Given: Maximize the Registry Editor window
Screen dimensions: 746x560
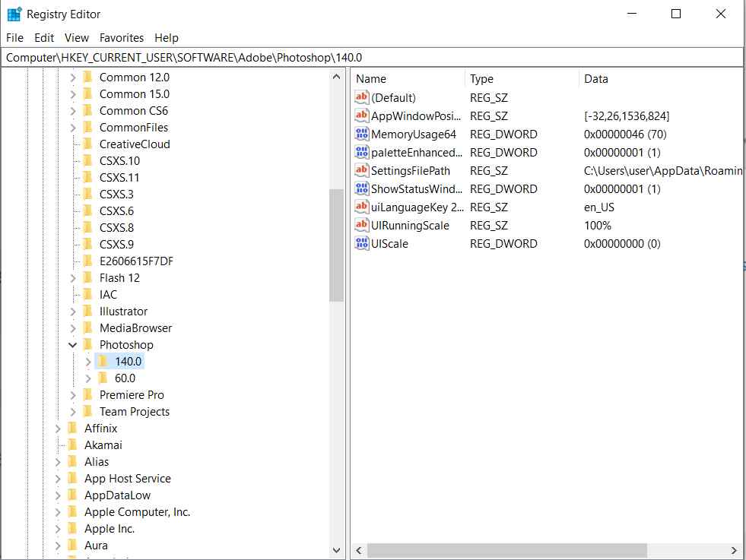Looking at the screenshot, I should 675,14.
